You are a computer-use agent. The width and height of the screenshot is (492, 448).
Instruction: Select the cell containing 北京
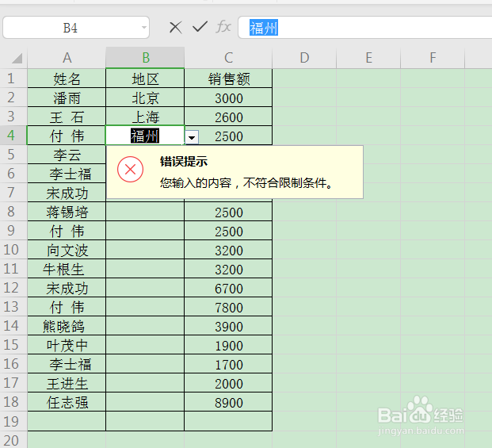pos(145,98)
